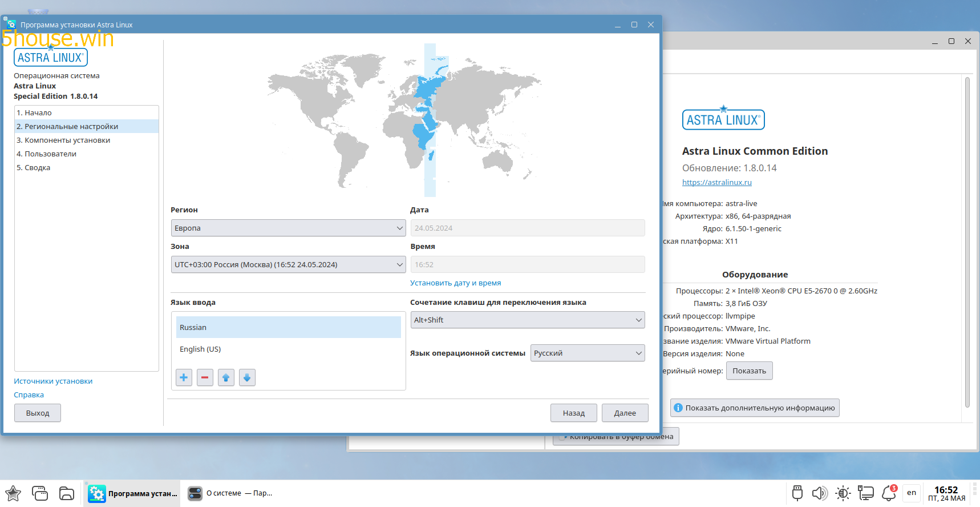Screen dimensions: 980x507
Task: Open the volume speaker tray icon
Action: tap(820, 493)
